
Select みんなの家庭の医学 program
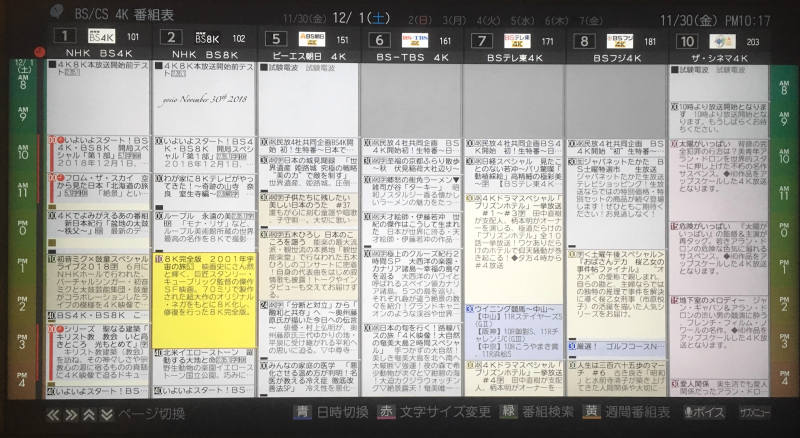pyautogui.click(x=309, y=379)
